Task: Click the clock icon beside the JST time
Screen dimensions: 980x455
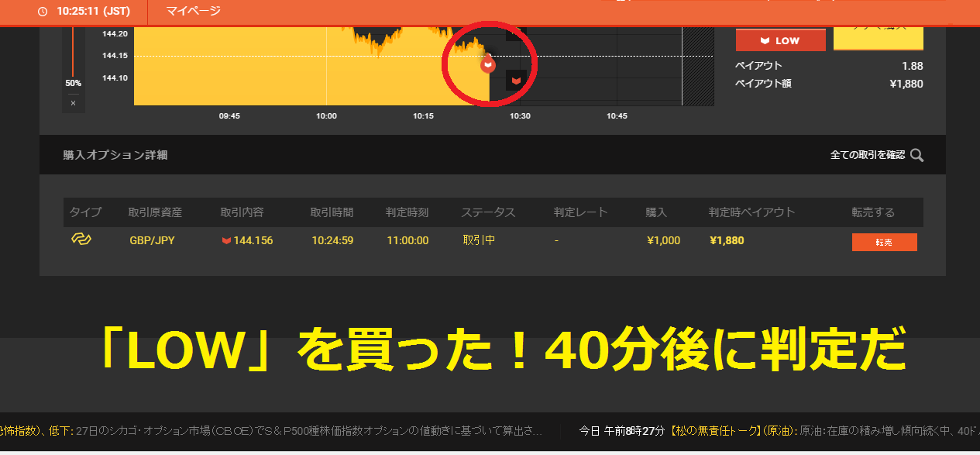Action: coord(42,12)
